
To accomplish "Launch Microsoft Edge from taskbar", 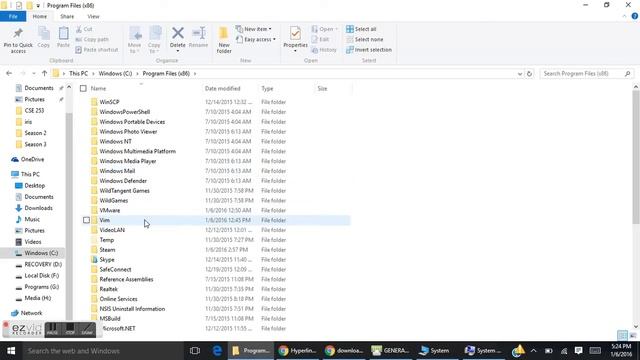I will pyautogui.click(x=217, y=351).
